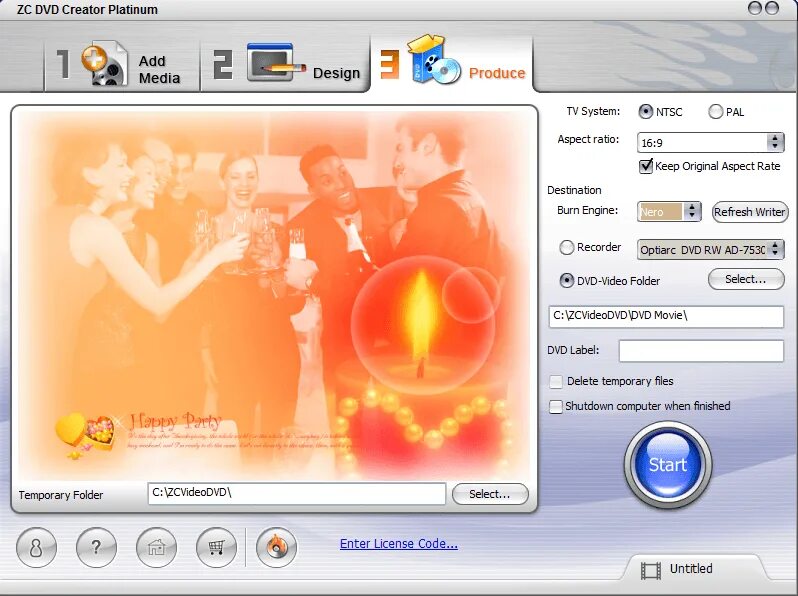Click the blue Start button
The image size is (798, 596).
(668, 465)
